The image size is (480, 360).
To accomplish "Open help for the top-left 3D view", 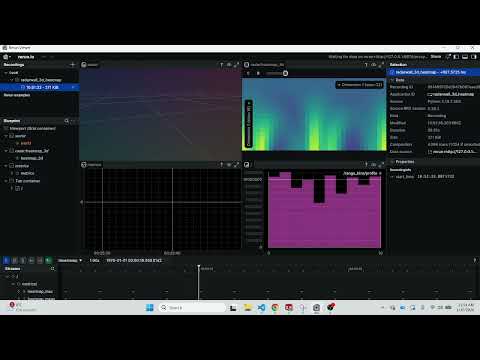I will click(222, 65).
